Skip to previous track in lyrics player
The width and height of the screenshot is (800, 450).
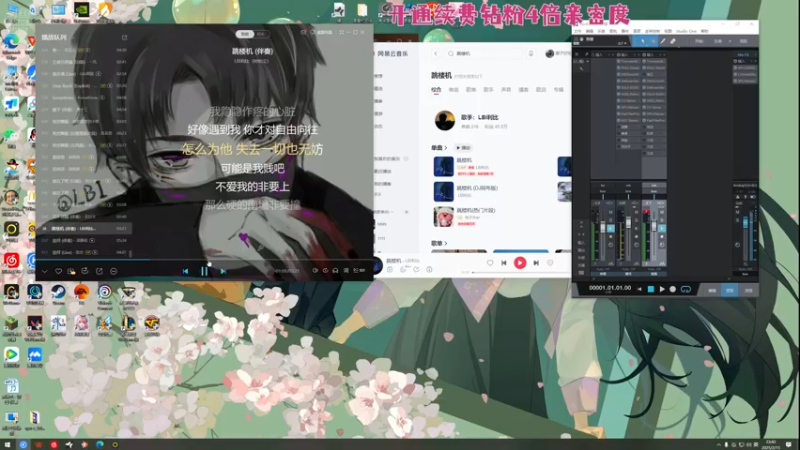(186, 271)
